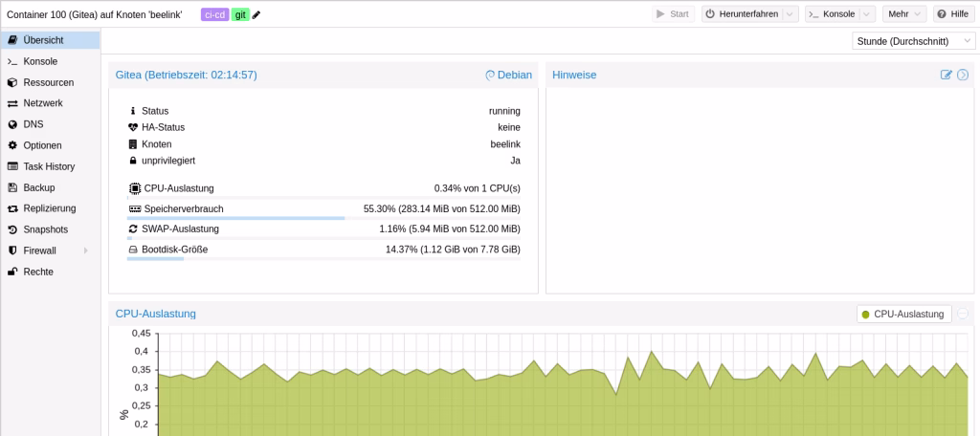
Task: Expand the Firewall submenu arrow
Action: tap(86, 251)
